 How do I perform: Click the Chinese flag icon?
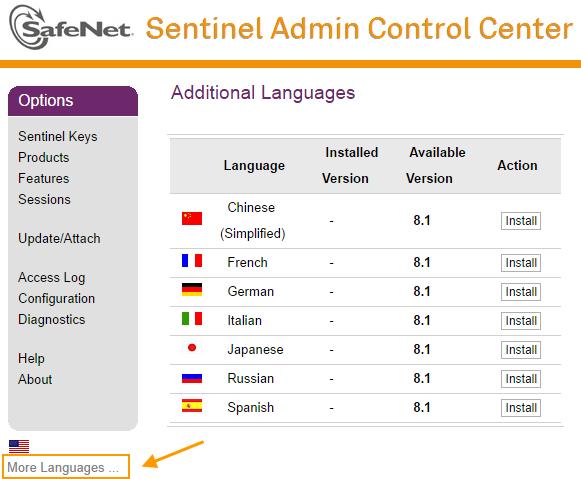pos(192,219)
